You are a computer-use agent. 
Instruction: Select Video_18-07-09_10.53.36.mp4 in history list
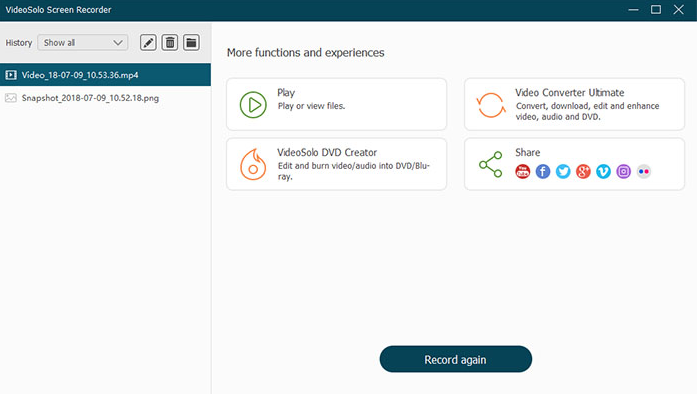click(106, 75)
